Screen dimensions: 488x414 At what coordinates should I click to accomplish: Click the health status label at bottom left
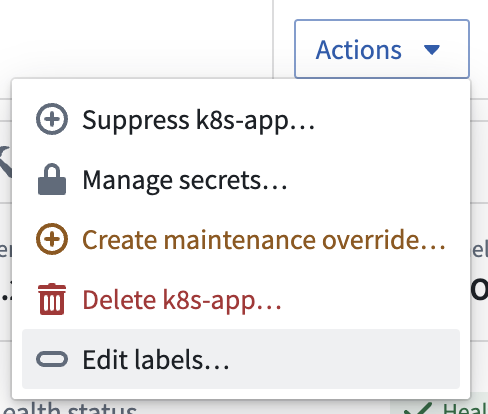[69, 408]
